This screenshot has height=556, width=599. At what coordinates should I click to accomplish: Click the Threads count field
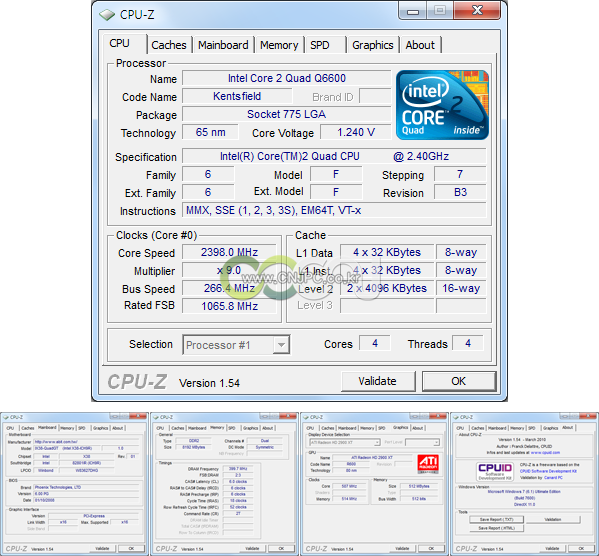(468, 343)
